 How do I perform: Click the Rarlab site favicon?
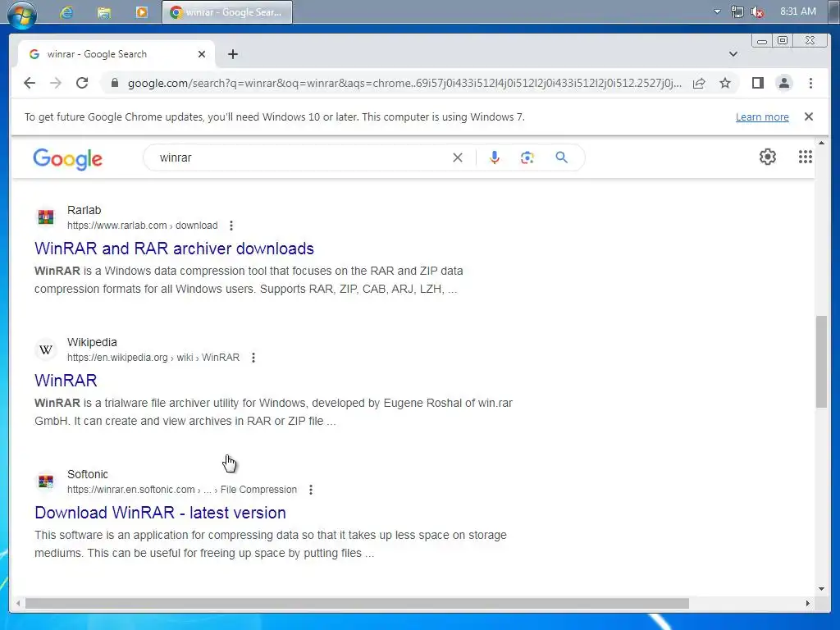(46, 217)
